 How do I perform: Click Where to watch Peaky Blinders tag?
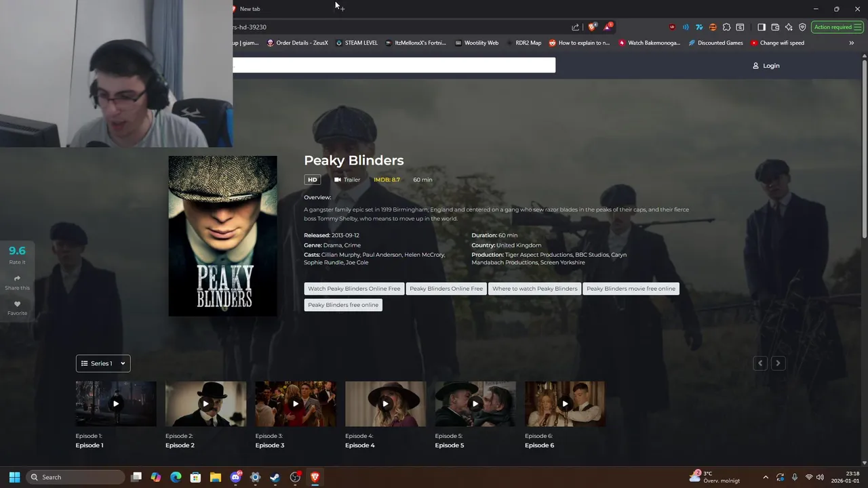(535, 289)
